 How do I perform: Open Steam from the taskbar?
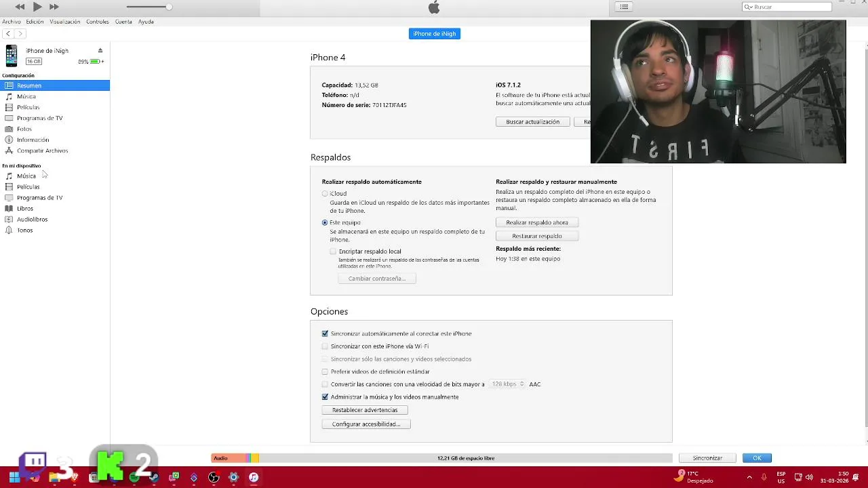(154, 477)
